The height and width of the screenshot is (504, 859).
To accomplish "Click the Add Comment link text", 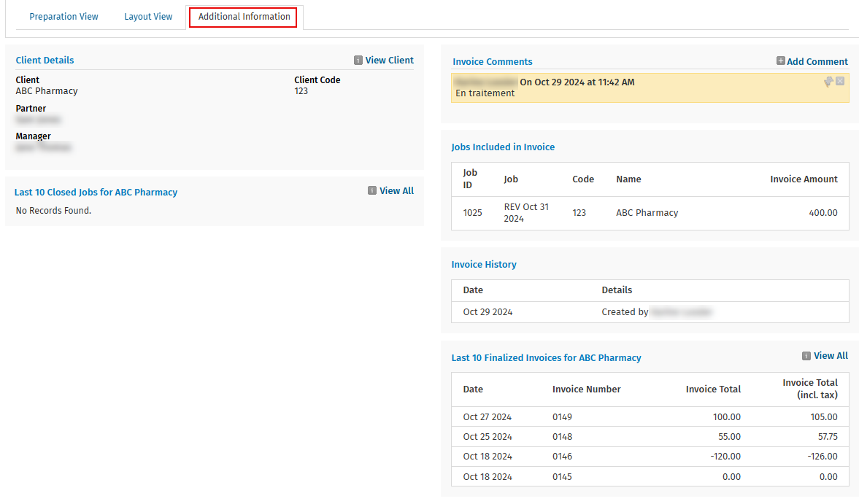I will point(817,62).
